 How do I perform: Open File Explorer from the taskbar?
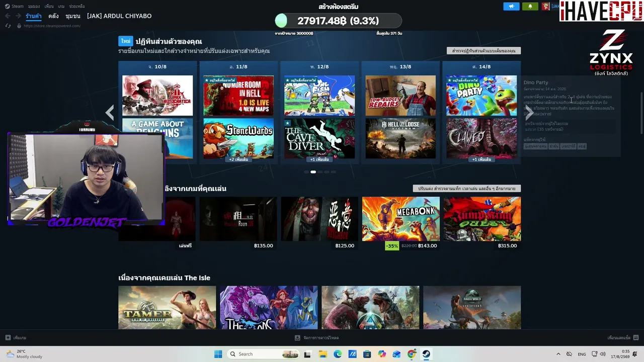coord(323,354)
